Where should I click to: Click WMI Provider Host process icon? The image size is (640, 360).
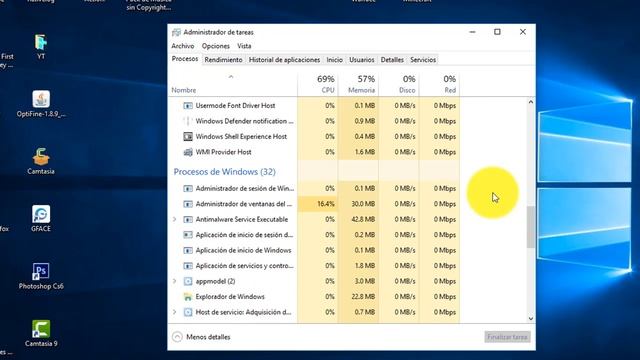click(188, 152)
